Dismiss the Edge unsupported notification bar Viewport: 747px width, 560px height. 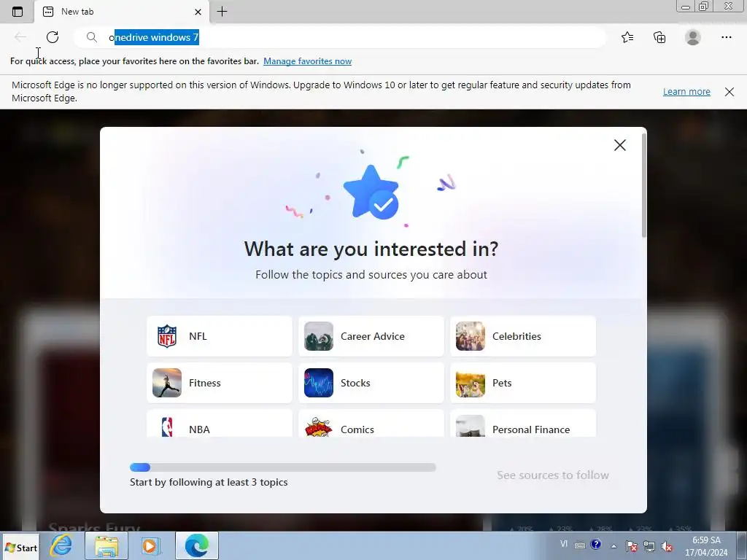tap(729, 91)
